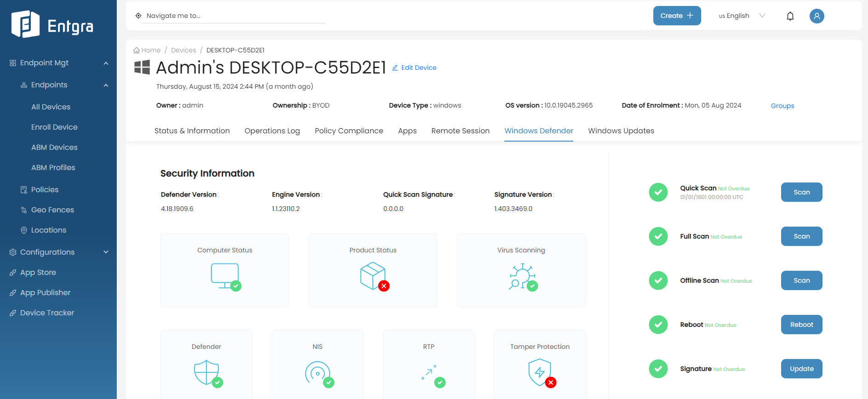
Task: Start Quick Scan with Scan button
Action: click(x=801, y=192)
